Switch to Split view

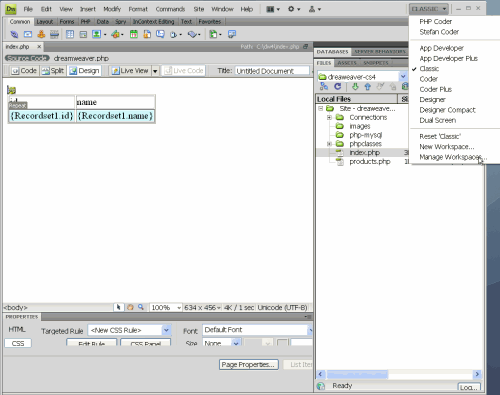click(53, 71)
